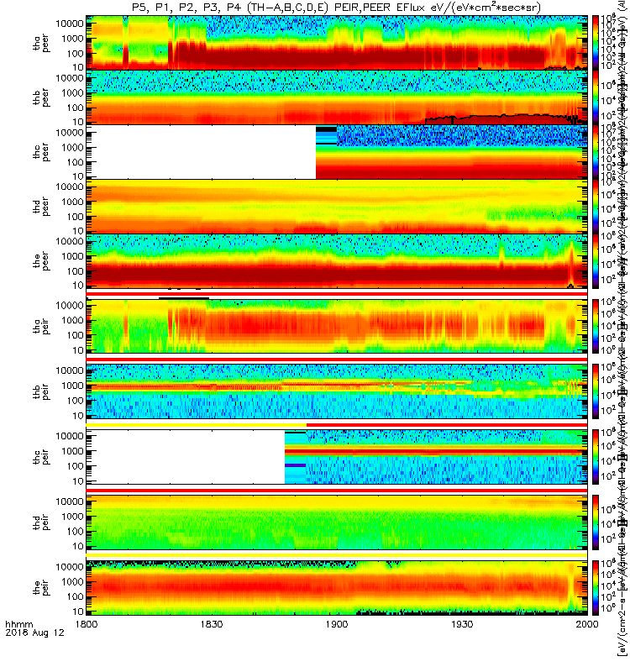Click the color bar beside the thd peer panel

596,207
